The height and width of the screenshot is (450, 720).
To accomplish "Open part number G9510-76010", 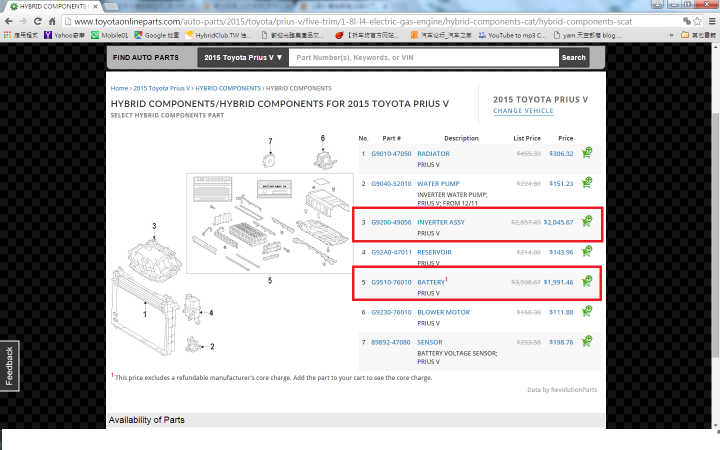I will [x=391, y=282].
